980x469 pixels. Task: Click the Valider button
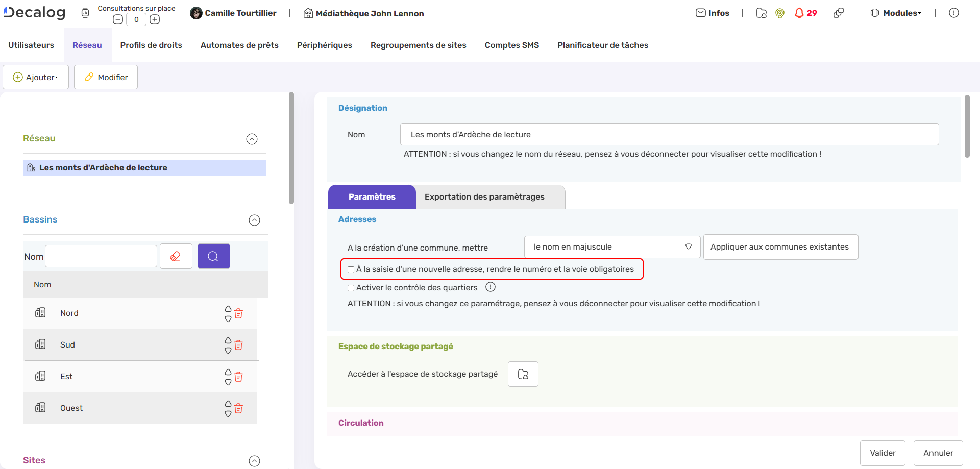(882, 453)
